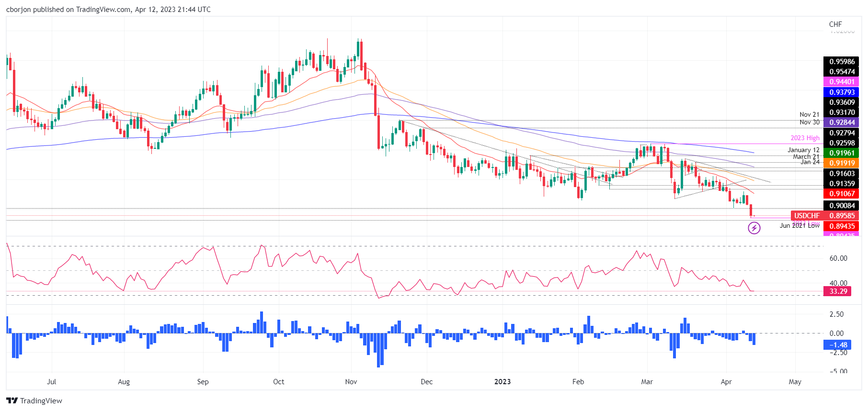Image resolution: width=868 pixels, height=411 pixels.
Task: Select the USDCHF symbol price tag
Action: 807,216
